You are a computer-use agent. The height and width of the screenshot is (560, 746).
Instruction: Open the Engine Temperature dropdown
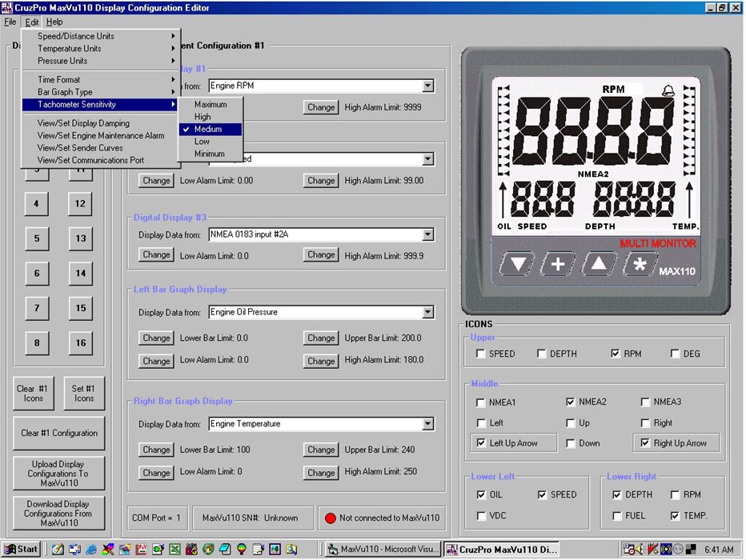[428, 424]
